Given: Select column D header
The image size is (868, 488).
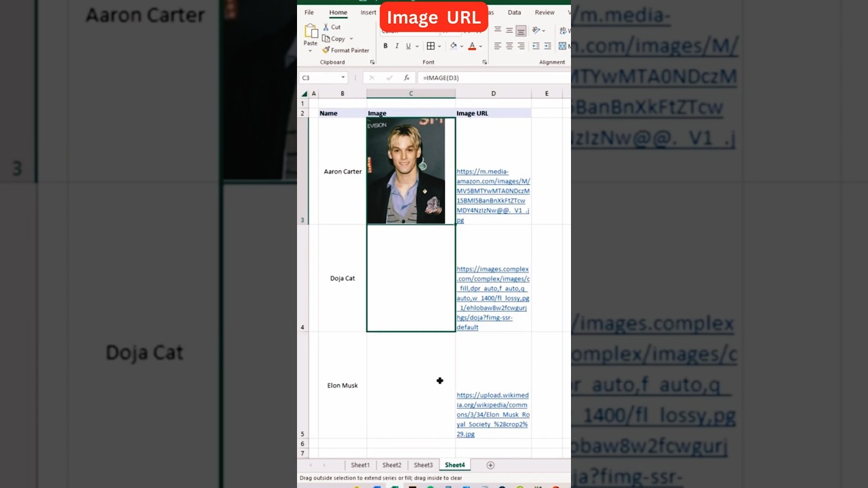Looking at the screenshot, I should (493, 94).
